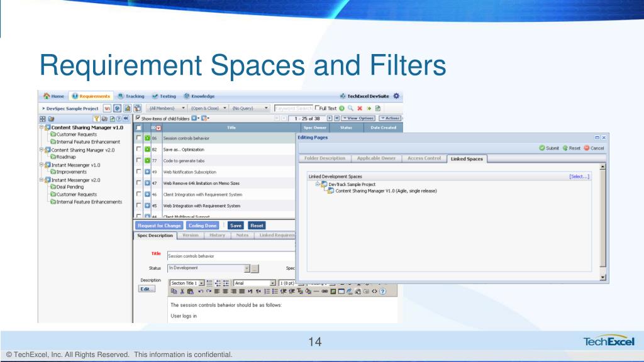The height and width of the screenshot is (362, 644).
Task: Click the insert hyperlink chain icon
Action: click(x=325, y=292)
